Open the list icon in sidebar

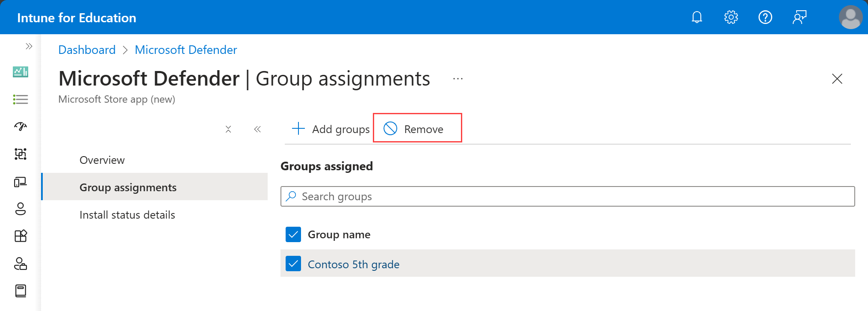coord(21,99)
